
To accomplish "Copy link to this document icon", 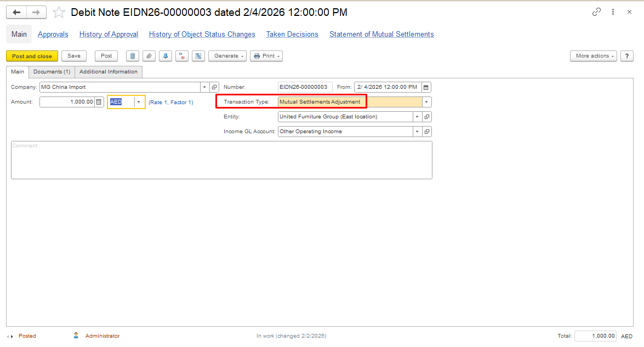I will point(596,12).
